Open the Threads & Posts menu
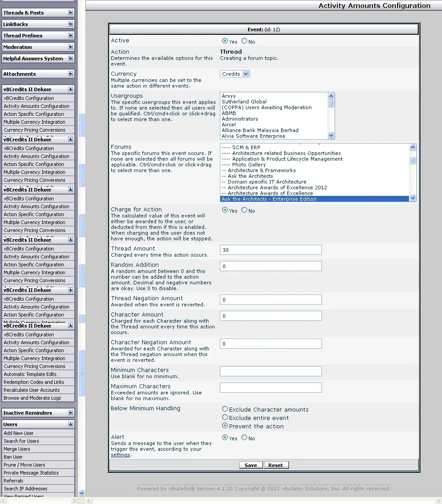This screenshot has height=504, width=442. point(38,12)
